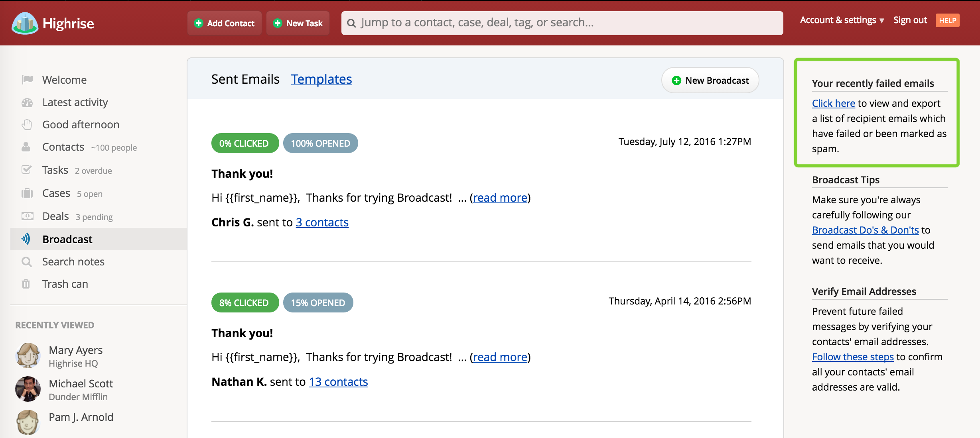The width and height of the screenshot is (980, 438).
Task: Click the Trash can icon
Action: pyautogui.click(x=26, y=284)
